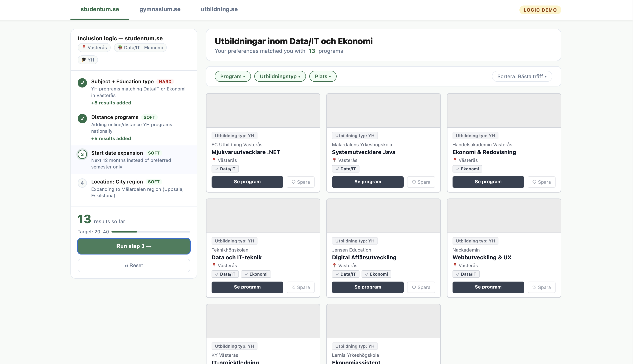Click location pin on Ekonomi & Redovisning card
Image resolution: width=633 pixels, height=364 pixels.
[x=455, y=160]
